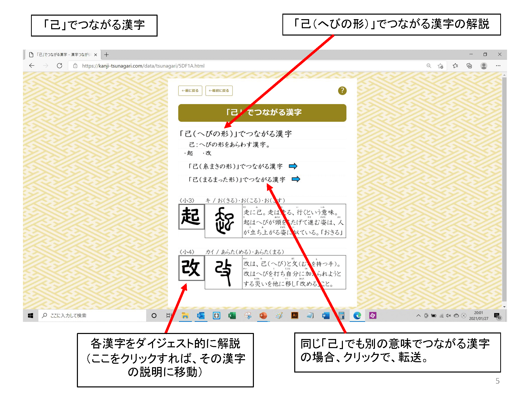This screenshot has height=399, width=532.
Task: Click the browser back arrow
Action: [x=32, y=66]
